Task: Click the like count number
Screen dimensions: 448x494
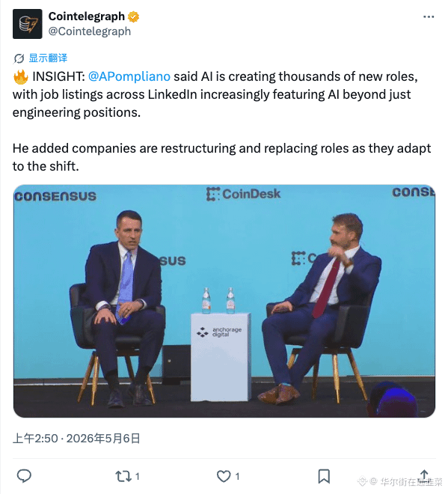Action: (237, 476)
